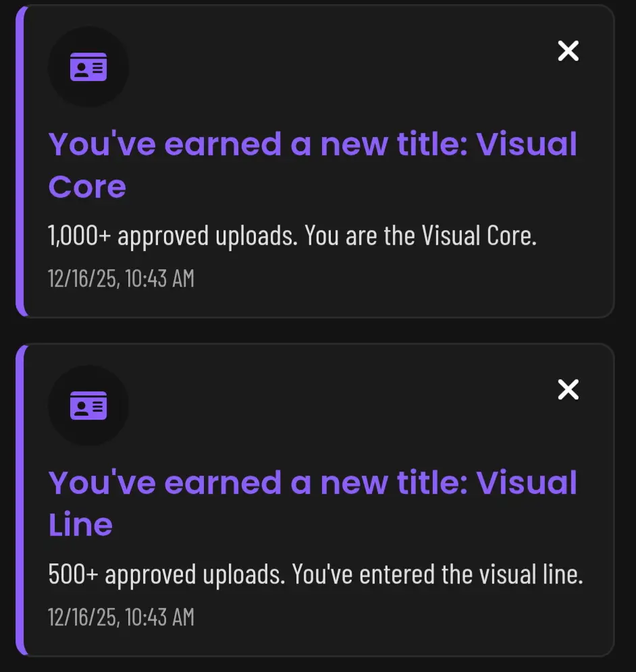Click the sentence "You are the Visual Core."
The image size is (636, 672).
point(420,236)
